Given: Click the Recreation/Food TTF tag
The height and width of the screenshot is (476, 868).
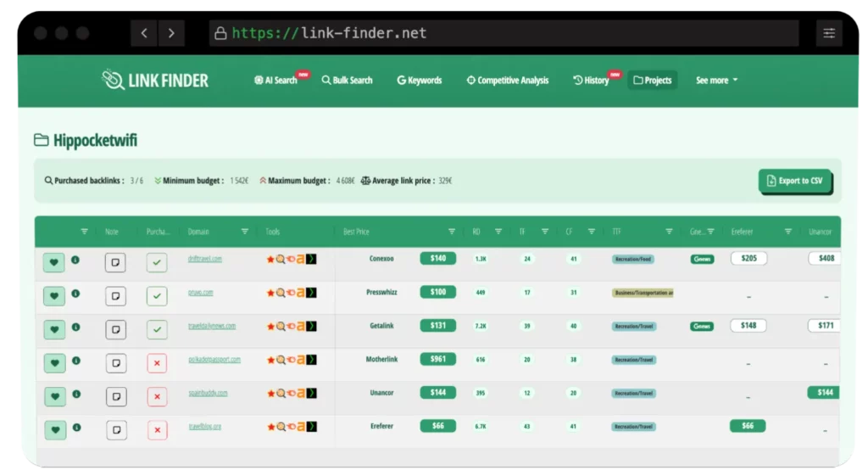Looking at the screenshot, I should tap(632, 259).
